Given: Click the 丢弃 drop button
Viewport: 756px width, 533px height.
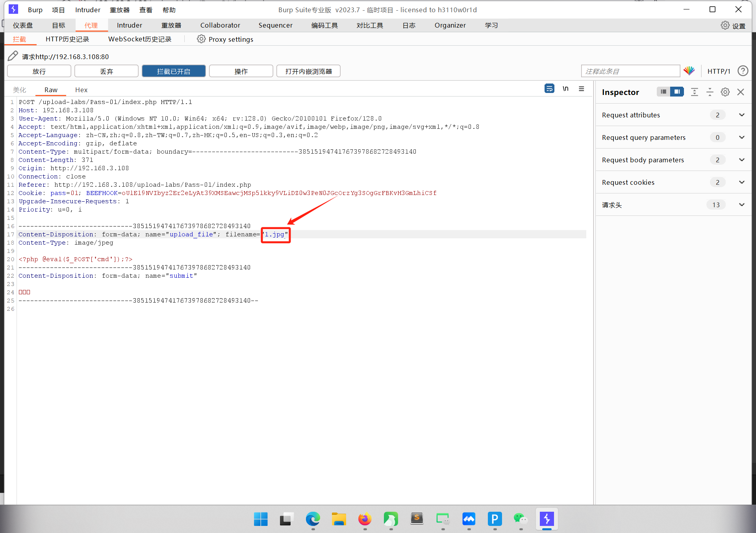Looking at the screenshot, I should click(106, 71).
